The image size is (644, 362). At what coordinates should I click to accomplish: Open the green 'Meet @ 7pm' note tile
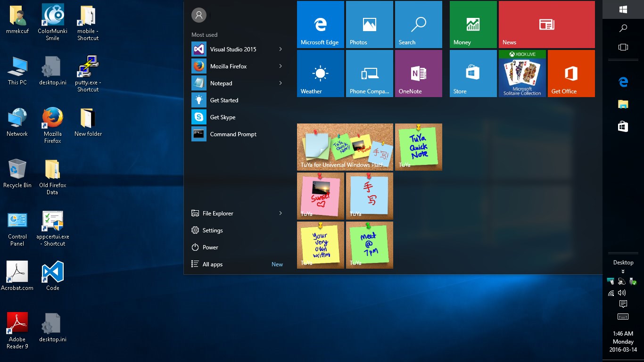[370, 245]
